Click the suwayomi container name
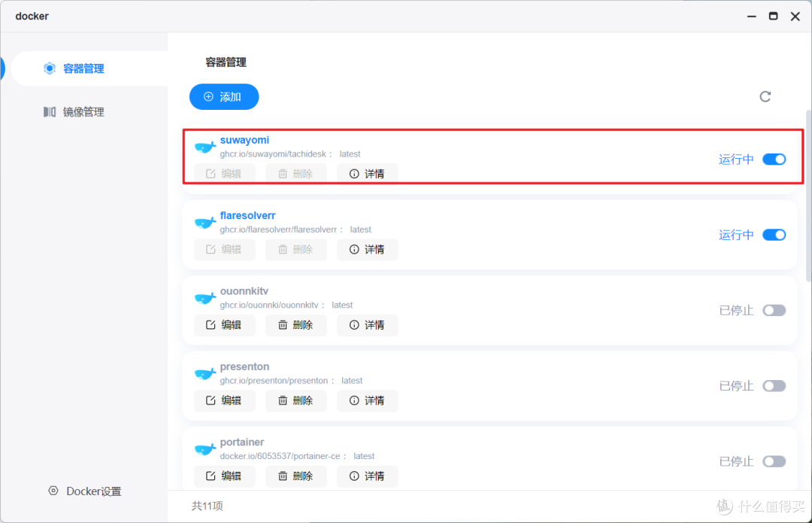Viewport: 812px width, 523px height. coord(244,140)
